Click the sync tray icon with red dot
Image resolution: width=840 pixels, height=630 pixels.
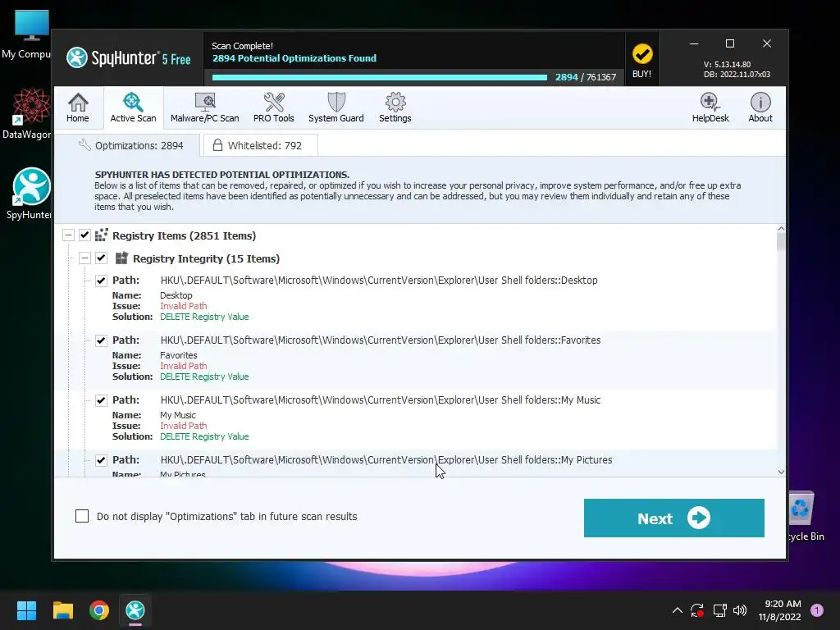pyautogui.click(x=697, y=610)
